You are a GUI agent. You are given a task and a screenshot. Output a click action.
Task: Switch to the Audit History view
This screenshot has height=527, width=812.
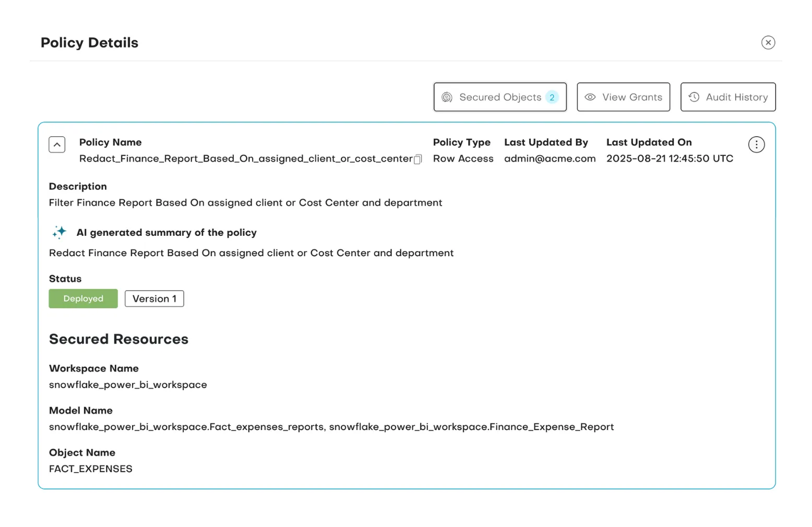click(727, 97)
